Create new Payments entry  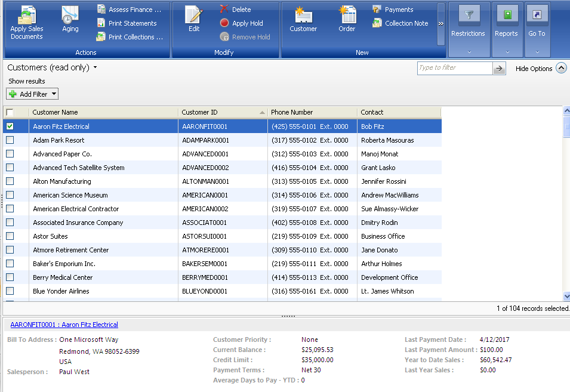pos(393,10)
